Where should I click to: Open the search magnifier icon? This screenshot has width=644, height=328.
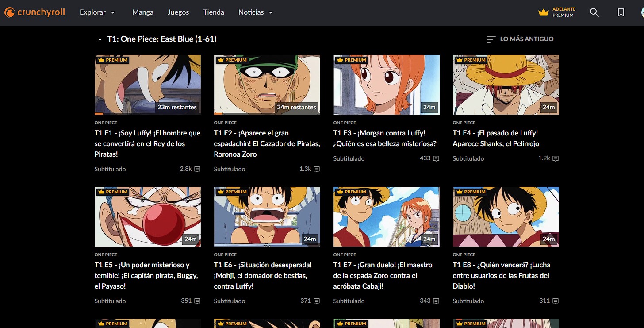pyautogui.click(x=594, y=12)
